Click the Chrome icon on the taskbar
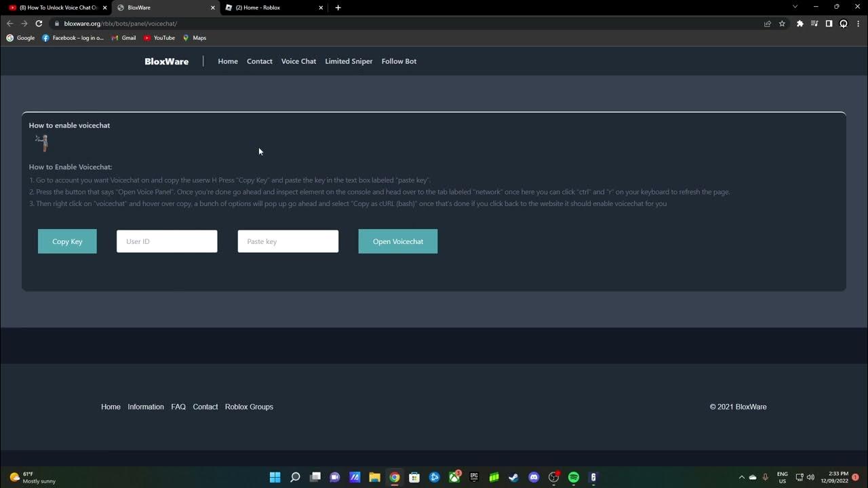Image resolution: width=868 pixels, height=488 pixels. [395, 477]
